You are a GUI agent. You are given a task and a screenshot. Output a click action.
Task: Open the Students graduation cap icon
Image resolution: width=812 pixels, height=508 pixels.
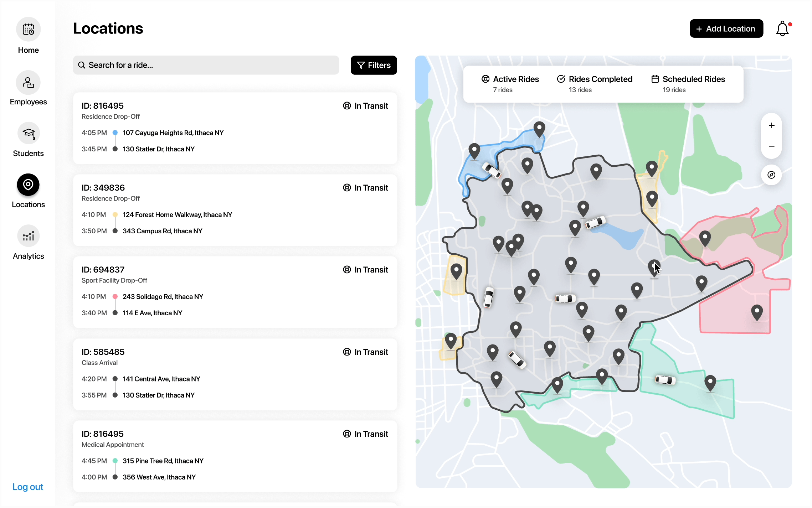29,134
